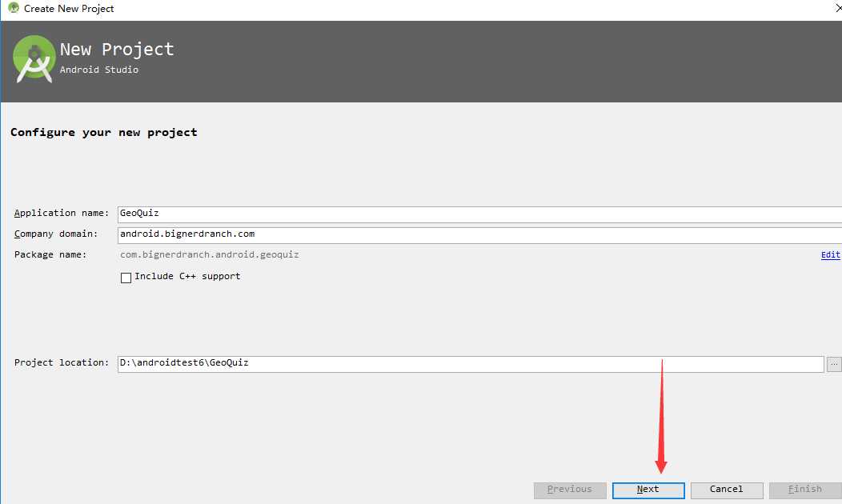Close the Create New Project window
This screenshot has height=504, width=842.
click(838, 8)
